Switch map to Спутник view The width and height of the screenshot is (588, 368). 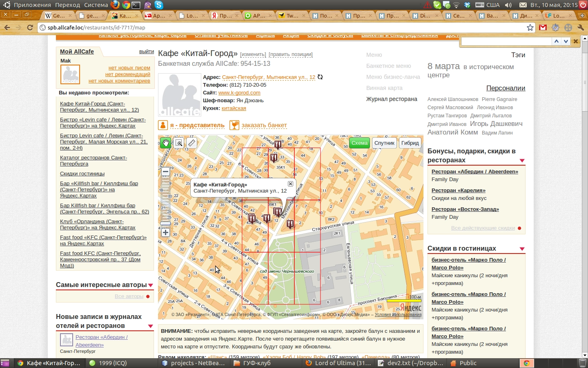point(385,143)
